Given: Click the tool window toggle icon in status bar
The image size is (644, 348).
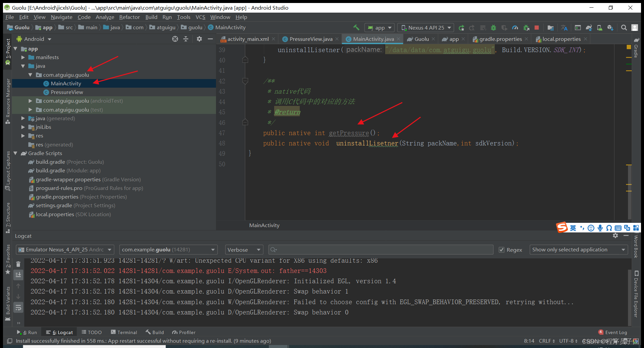Looking at the screenshot, I should pos(10,341).
